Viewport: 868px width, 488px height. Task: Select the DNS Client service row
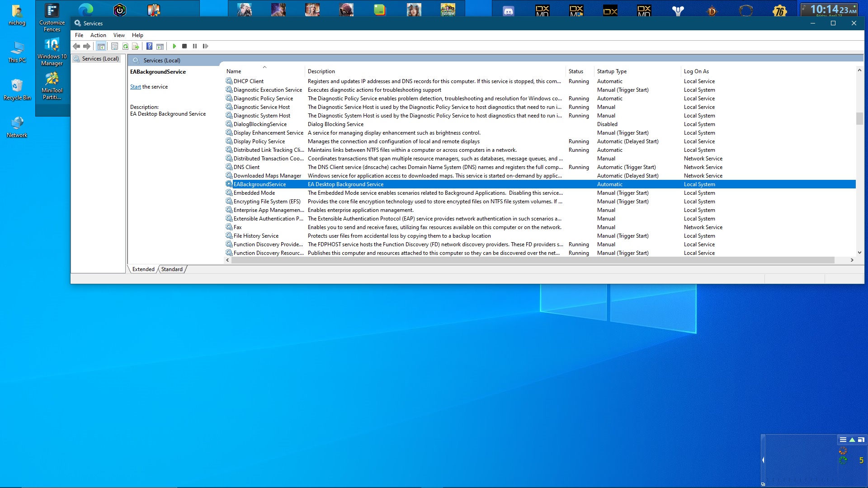coord(246,167)
